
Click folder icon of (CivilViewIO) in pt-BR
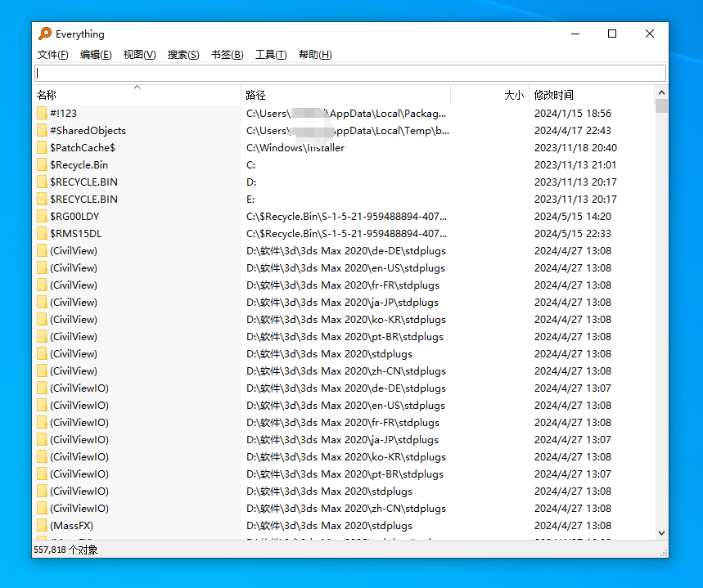click(x=42, y=474)
